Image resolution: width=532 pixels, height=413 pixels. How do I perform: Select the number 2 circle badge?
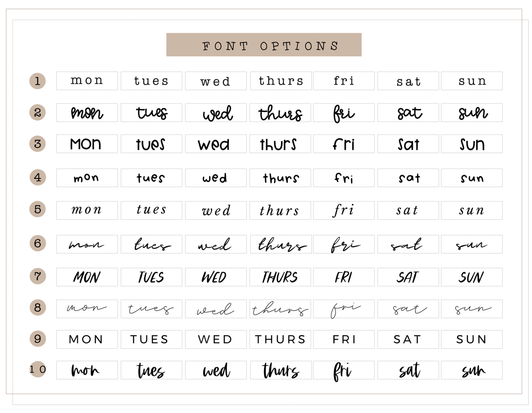38,112
